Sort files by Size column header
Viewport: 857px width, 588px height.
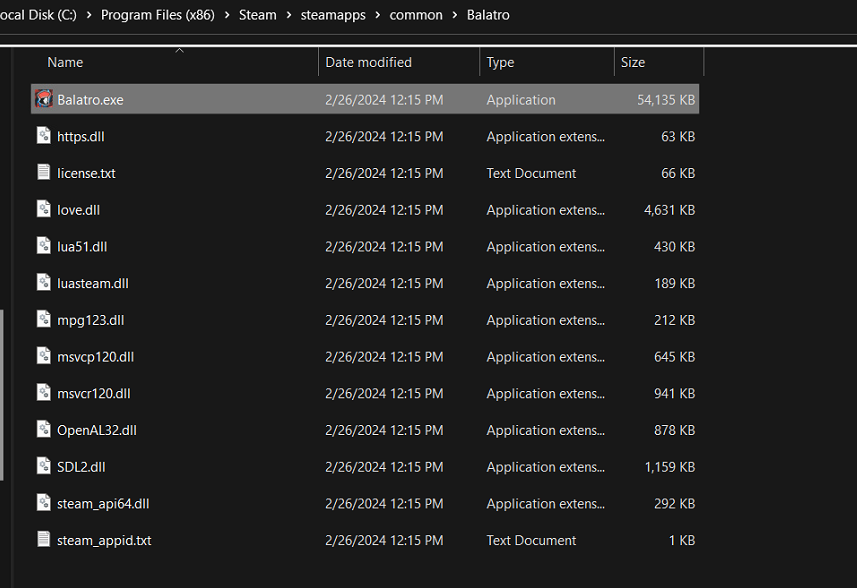[x=633, y=62]
